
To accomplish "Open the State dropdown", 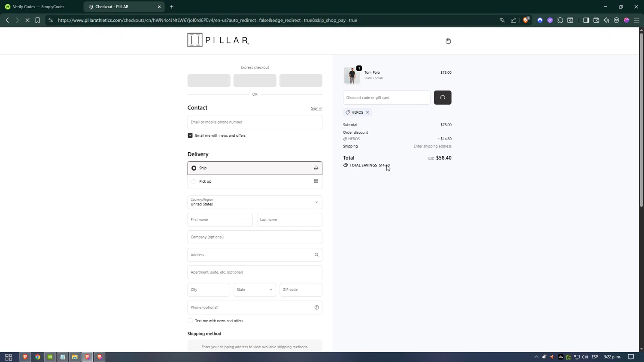I will [x=255, y=290].
